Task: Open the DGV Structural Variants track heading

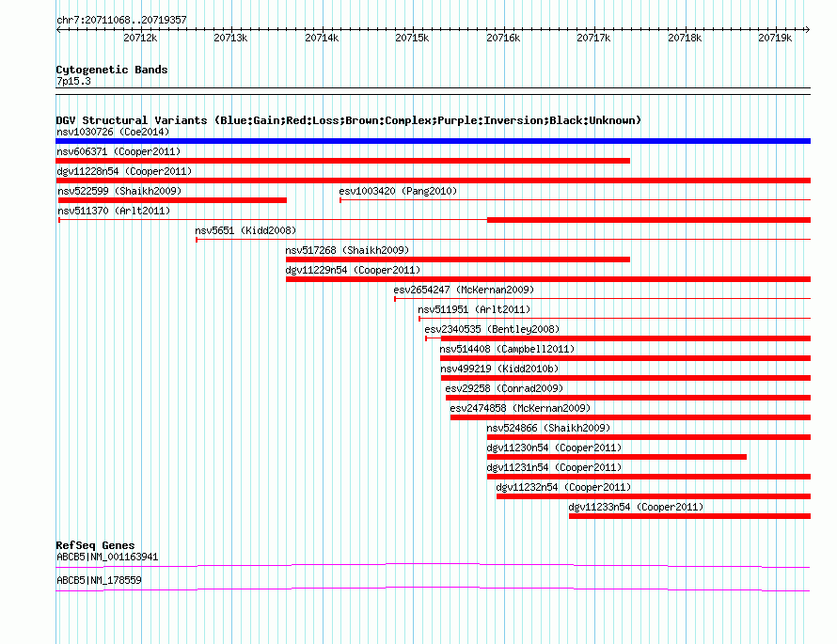Action: [x=349, y=120]
